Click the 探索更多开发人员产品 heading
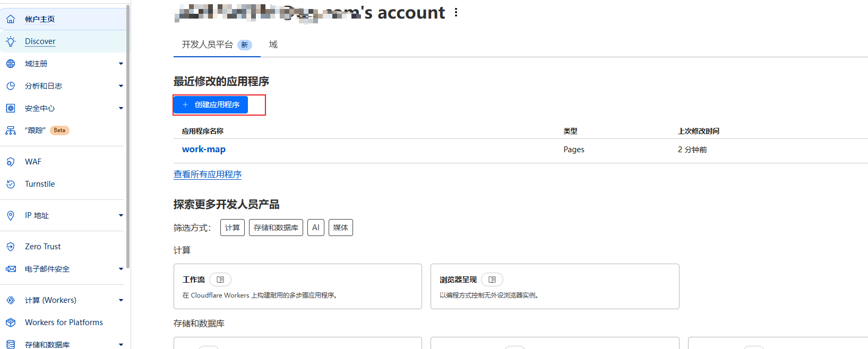Viewport: 868px width, 349px height. coord(227,204)
